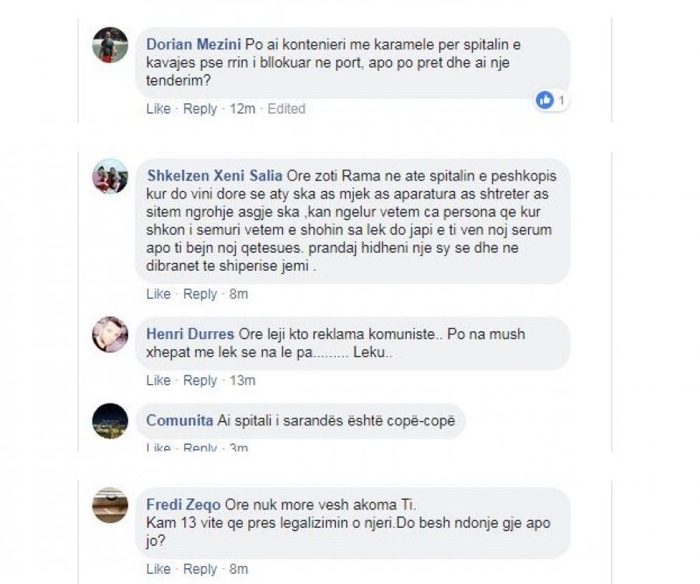Open Shkelzen Xeni Salia's name link

tap(214, 175)
